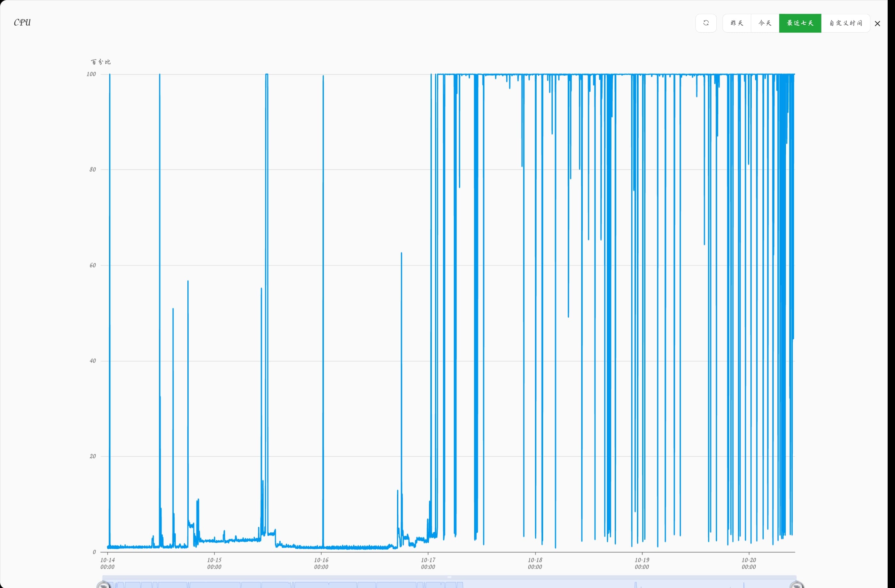Screen dimensions: 895x588
Task: Switch to the 昨天 time range
Action: click(736, 23)
